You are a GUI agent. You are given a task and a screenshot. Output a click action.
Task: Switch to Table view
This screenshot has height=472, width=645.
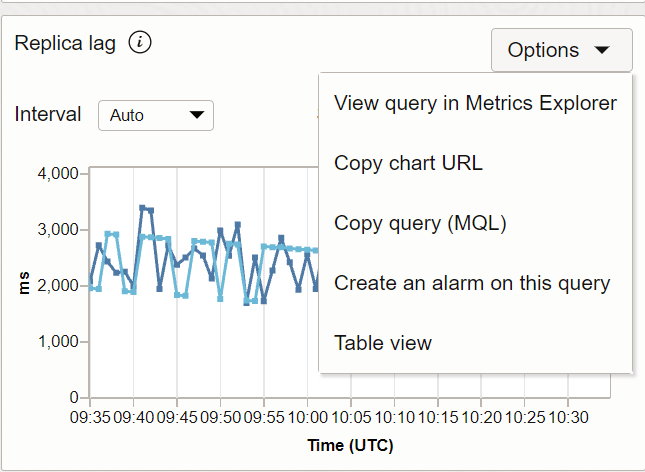pyautogui.click(x=383, y=343)
